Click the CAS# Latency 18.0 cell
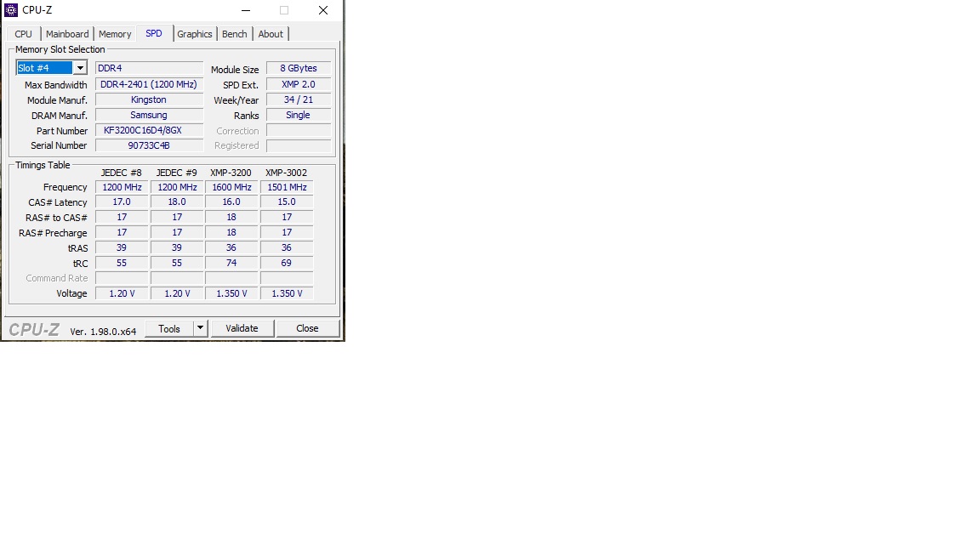This screenshot has height=551, width=980. click(x=177, y=202)
